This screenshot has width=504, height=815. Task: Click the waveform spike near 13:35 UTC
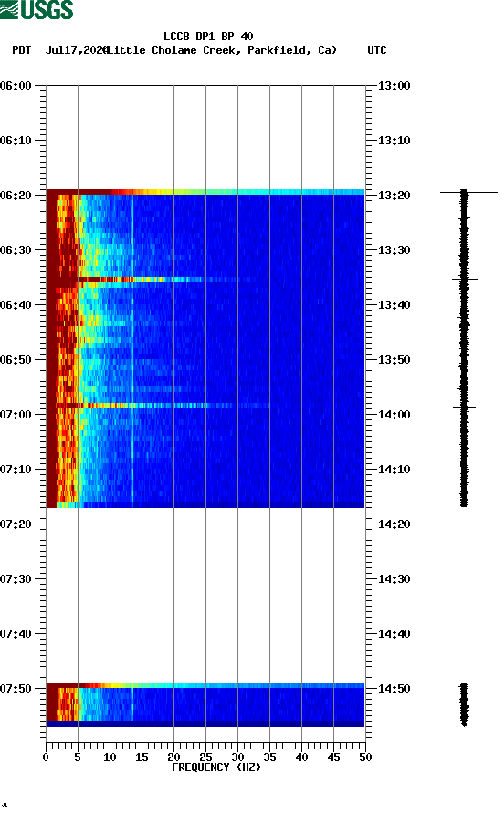(465, 280)
